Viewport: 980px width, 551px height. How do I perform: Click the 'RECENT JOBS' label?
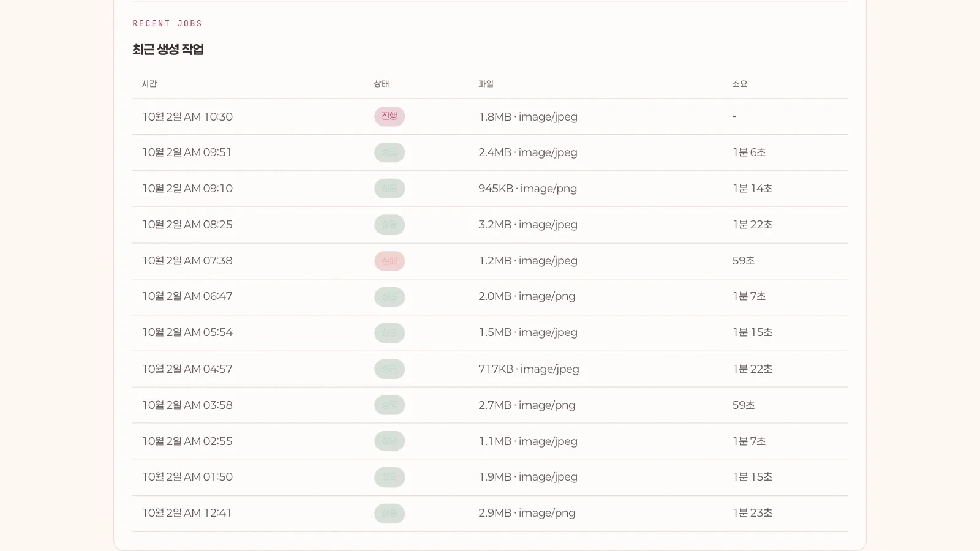[x=167, y=23]
